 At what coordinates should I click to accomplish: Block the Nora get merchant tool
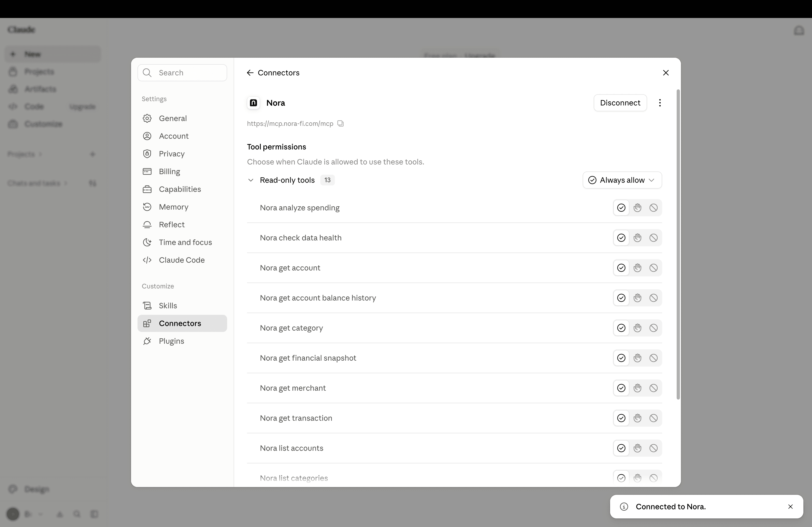653,387
